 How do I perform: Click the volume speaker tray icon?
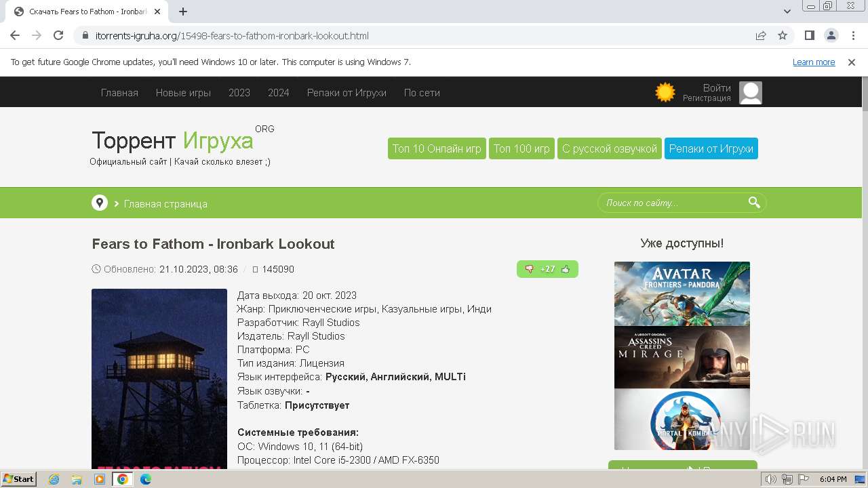(771, 479)
